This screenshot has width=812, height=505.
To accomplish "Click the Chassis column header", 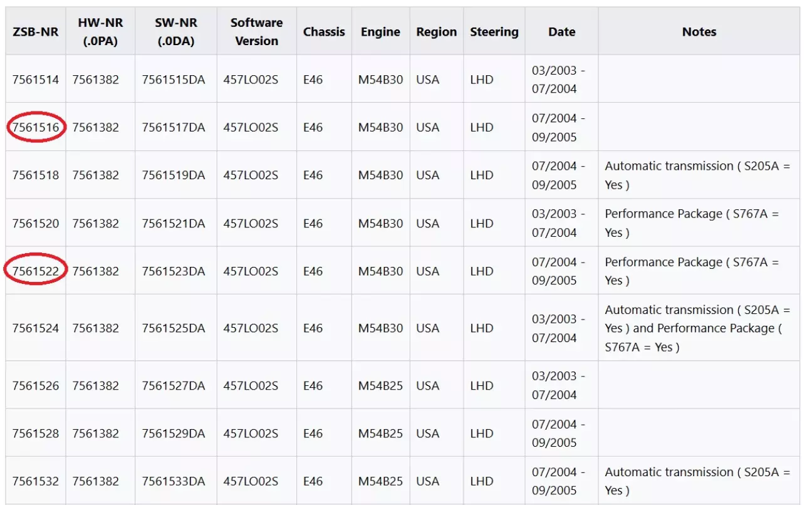I will click(x=324, y=32).
